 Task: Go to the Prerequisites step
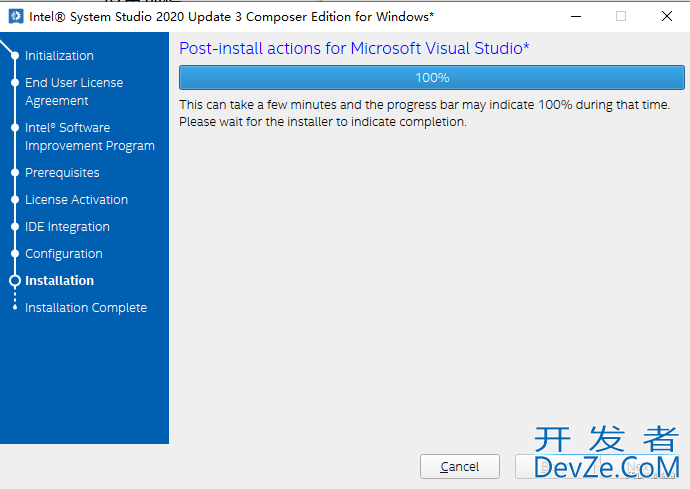[x=62, y=173]
